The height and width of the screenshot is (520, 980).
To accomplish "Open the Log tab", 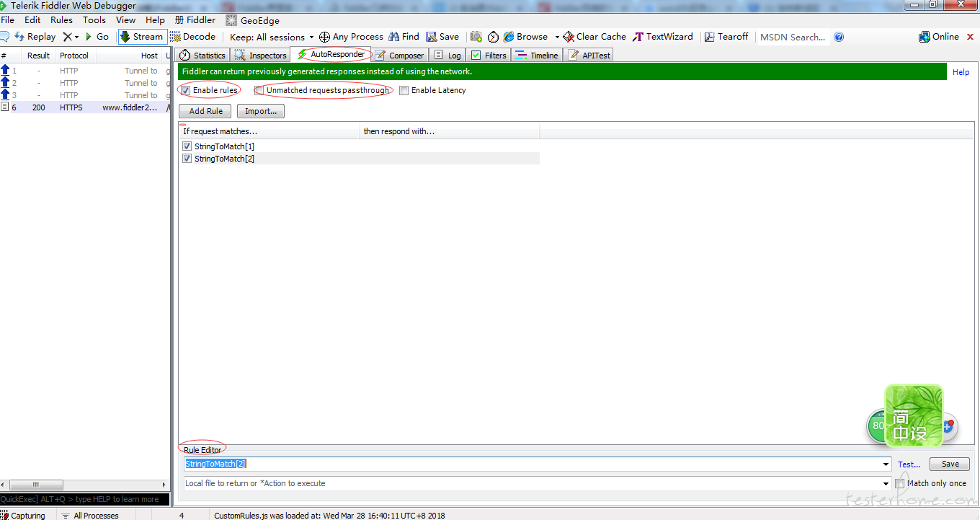I will coord(447,56).
